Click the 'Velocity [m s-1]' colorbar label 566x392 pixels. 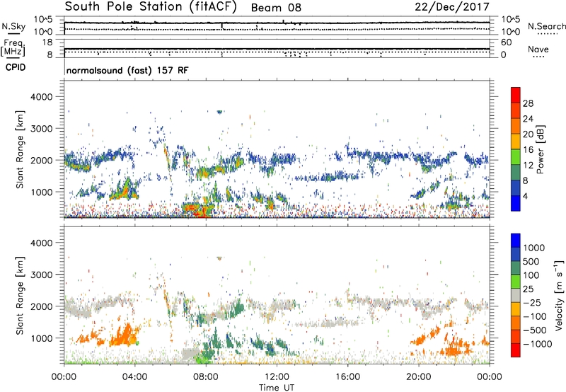(x=559, y=295)
